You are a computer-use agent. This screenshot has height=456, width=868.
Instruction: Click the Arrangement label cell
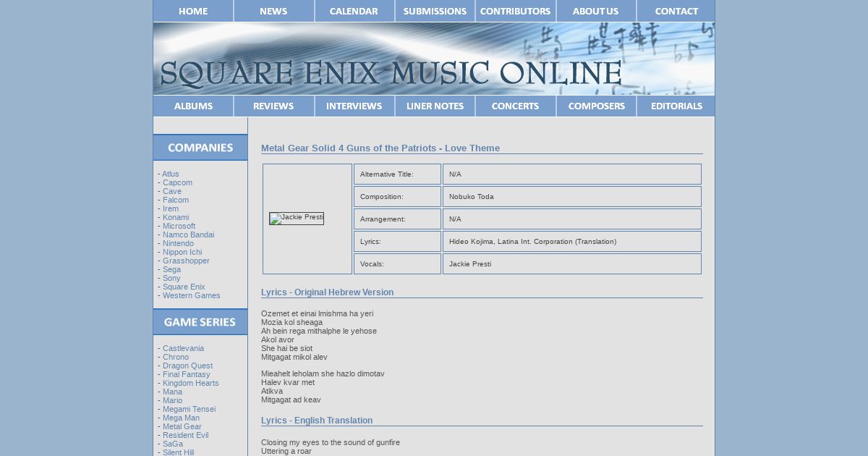[397, 219]
